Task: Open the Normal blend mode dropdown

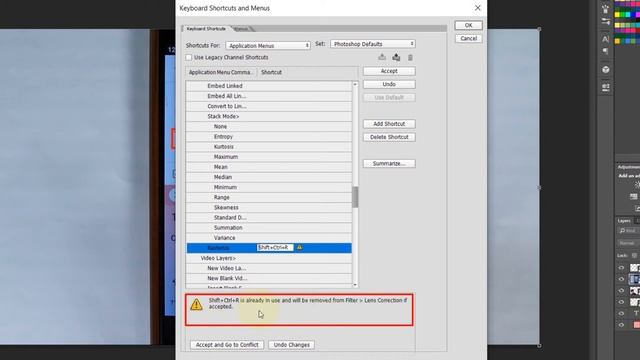Action: coord(628,243)
